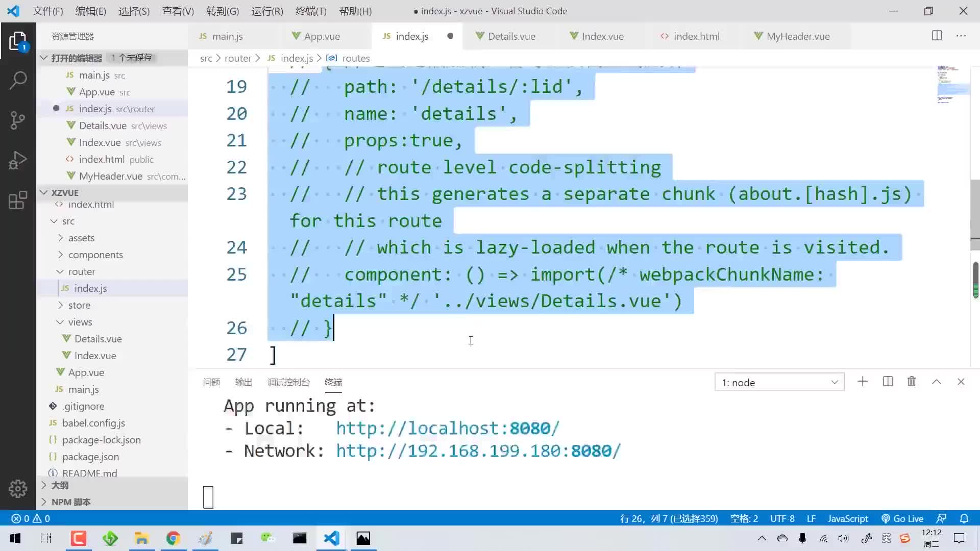Open the 192.168.199.180:8080 network link

tap(478, 451)
